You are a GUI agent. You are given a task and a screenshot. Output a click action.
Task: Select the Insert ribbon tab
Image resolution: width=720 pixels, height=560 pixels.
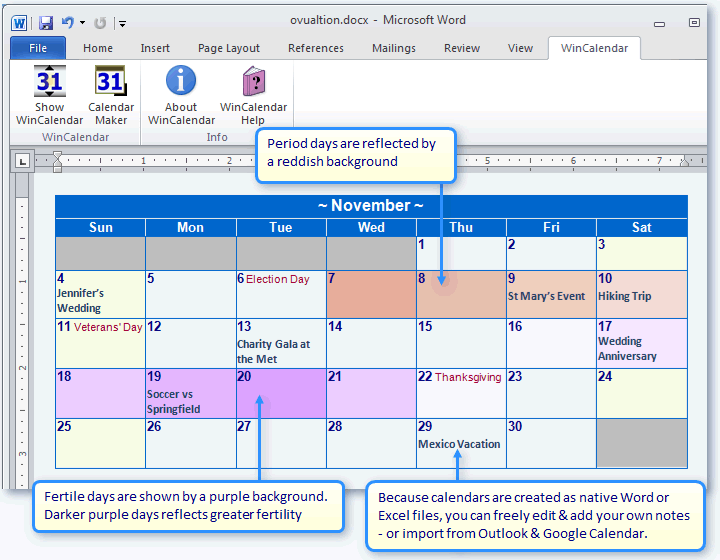click(x=155, y=48)
